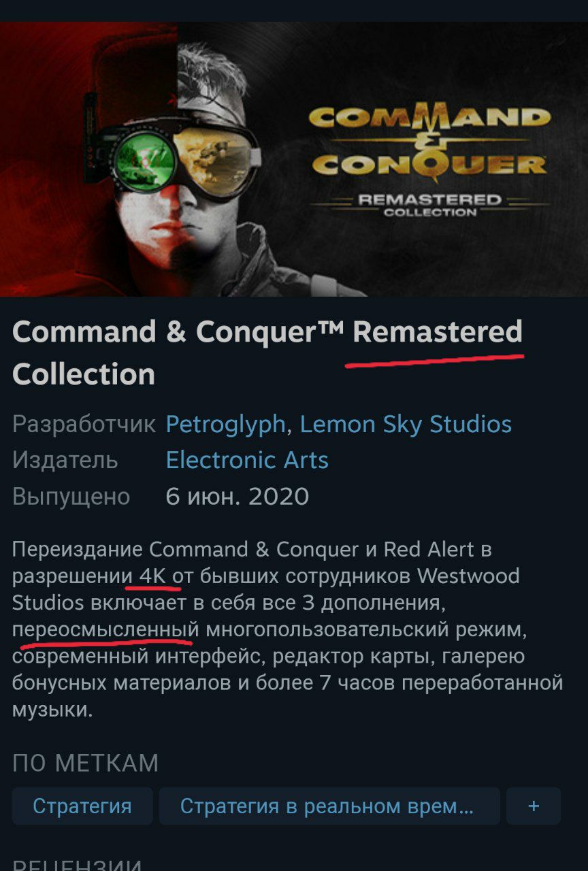This screenshot has width=588, height=871.
Task: Click the plus button to add tags
Action: 534,806
